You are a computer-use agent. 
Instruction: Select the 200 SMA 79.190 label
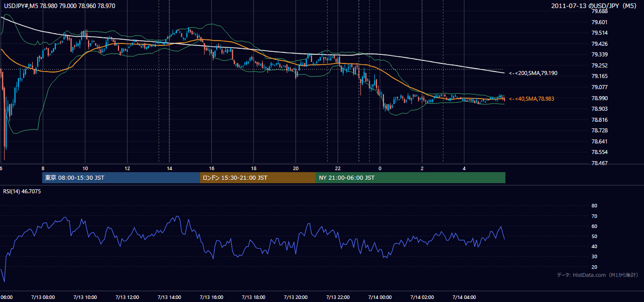click(533, 73)
